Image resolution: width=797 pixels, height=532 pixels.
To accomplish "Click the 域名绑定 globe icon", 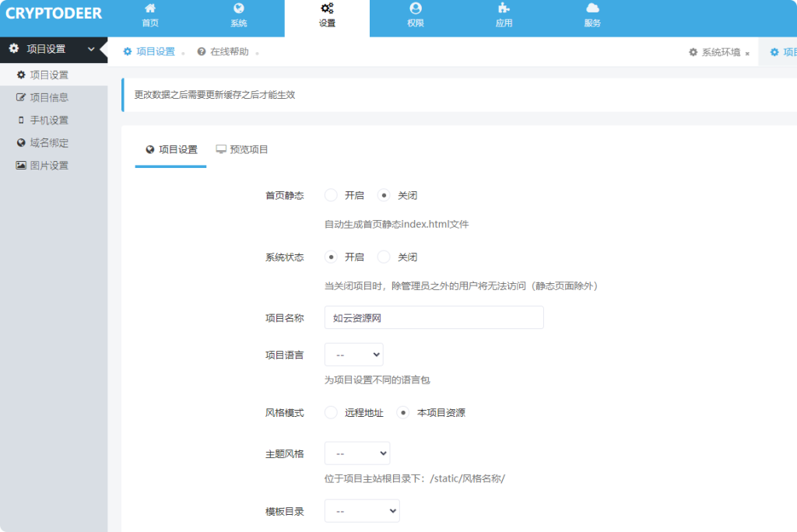I will pos(23,142).
